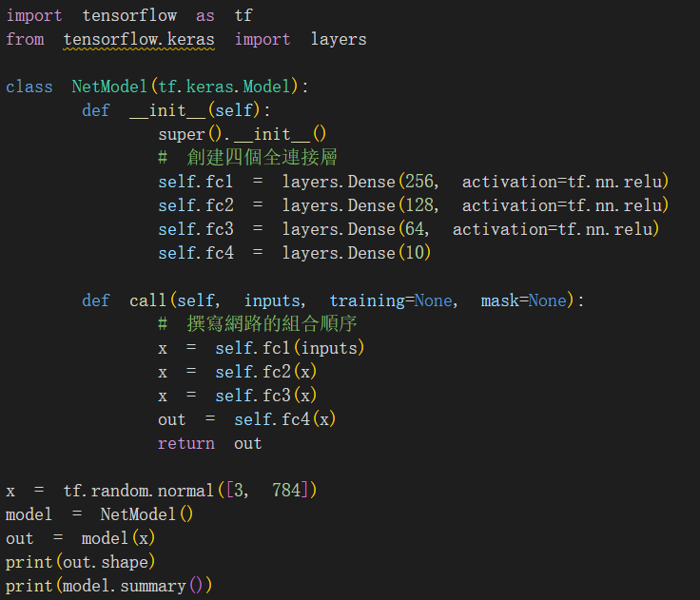Click 'self.fc4(x)' in call body
Viewport: 700px width, 600px height.
point(284,419)
